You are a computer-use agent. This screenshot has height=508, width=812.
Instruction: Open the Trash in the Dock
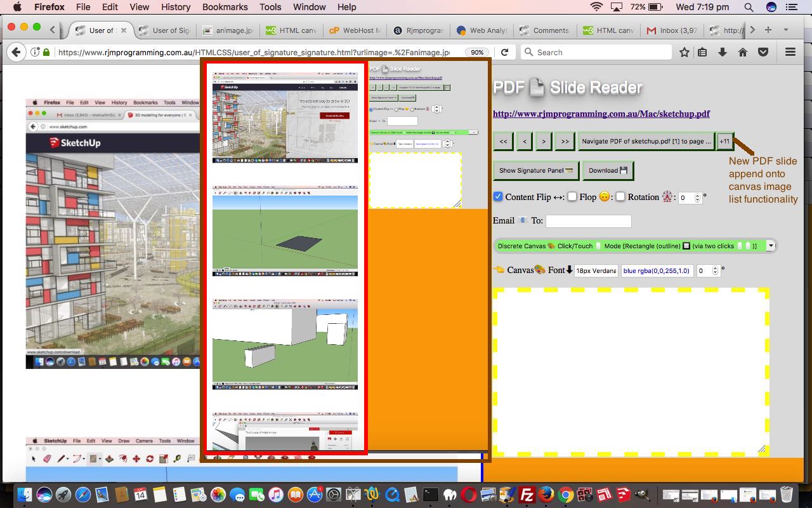tap(787, 494)
